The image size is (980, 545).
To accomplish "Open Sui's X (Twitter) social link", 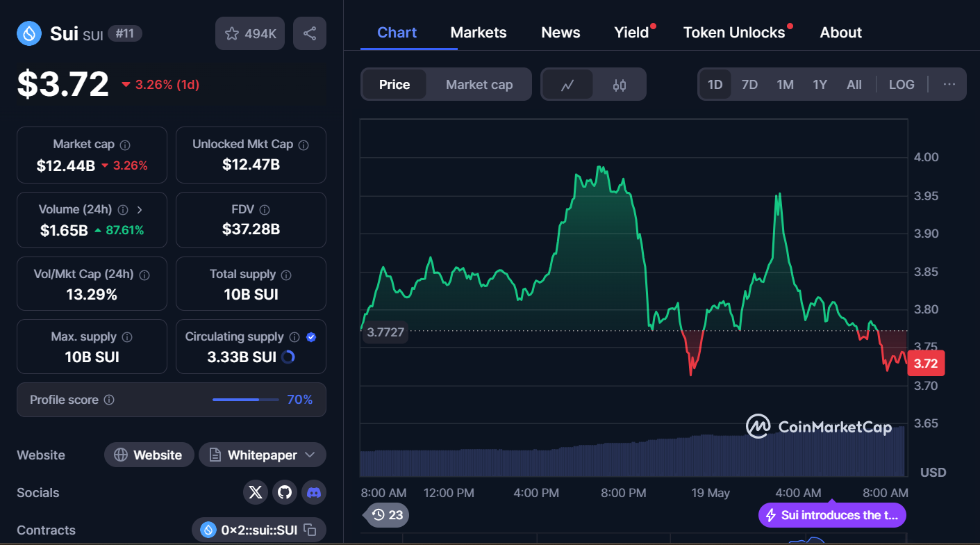I will click(256, 492).
